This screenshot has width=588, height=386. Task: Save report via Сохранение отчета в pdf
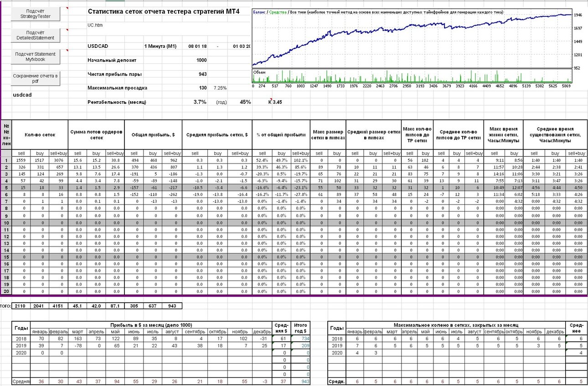point(35,78)
